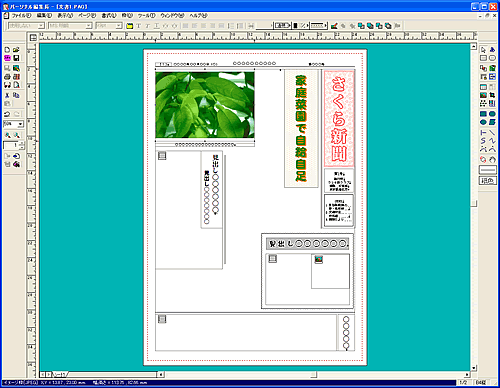The width and height of the screenshot is (500, 388).
Task: Create a new document from left toolbar
Action: pyautogui.click(x=7, y=50)
